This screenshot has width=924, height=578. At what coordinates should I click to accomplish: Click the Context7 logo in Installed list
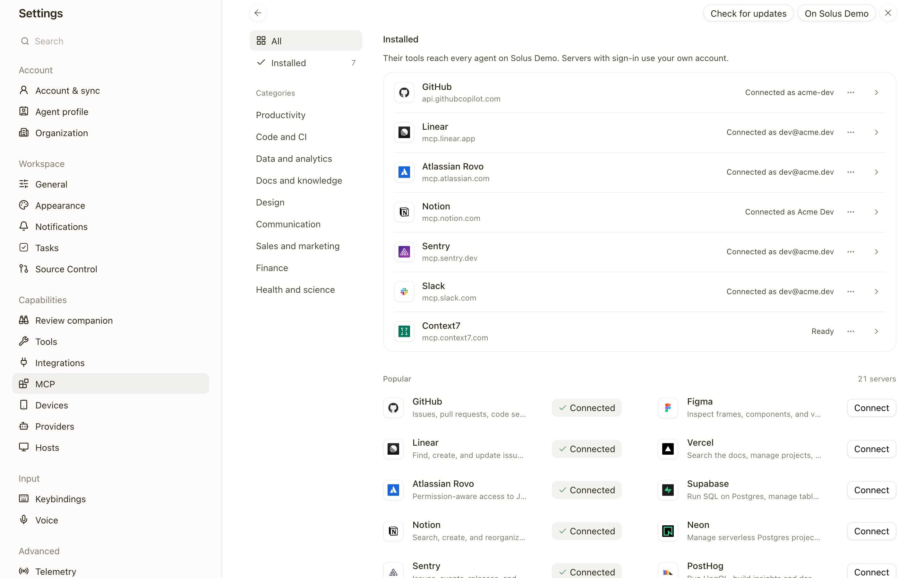click(x=404, y=331)
